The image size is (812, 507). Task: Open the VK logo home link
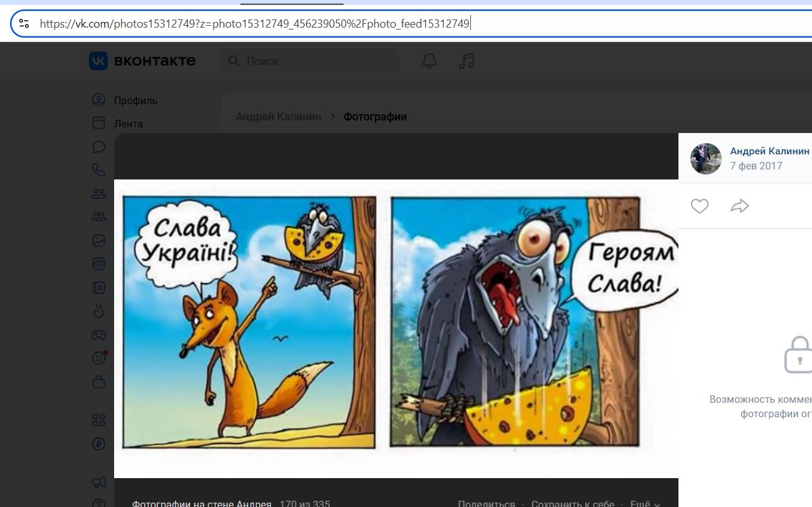coord(98,61)
